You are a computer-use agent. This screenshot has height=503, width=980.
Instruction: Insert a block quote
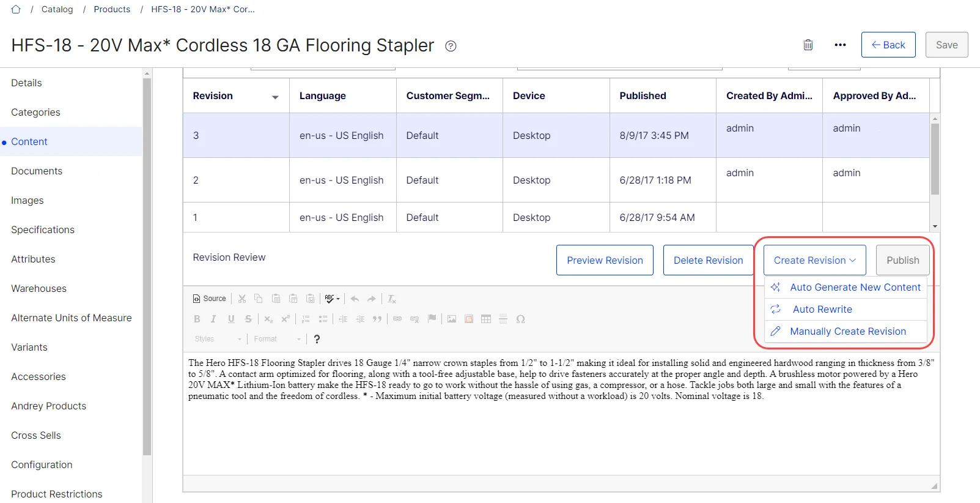(377, 319)
